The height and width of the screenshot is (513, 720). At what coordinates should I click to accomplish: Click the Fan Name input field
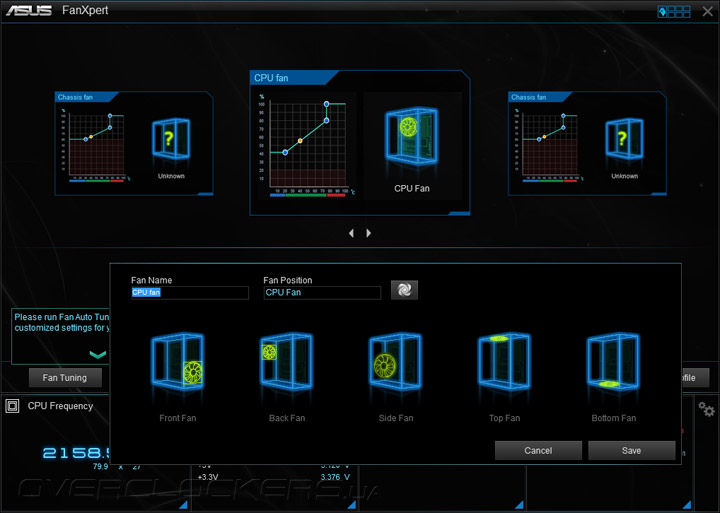pyautogui.click(x=190, y=293)
